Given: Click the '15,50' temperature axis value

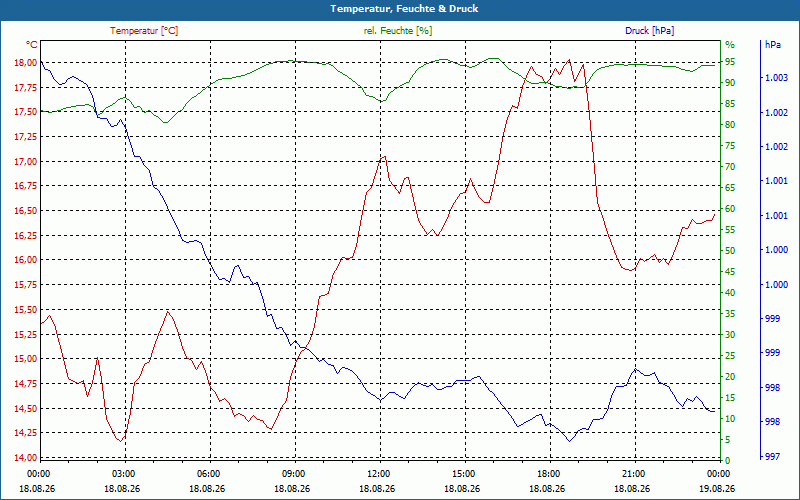Looking at the screenshot, I should [x=27, y=310].
